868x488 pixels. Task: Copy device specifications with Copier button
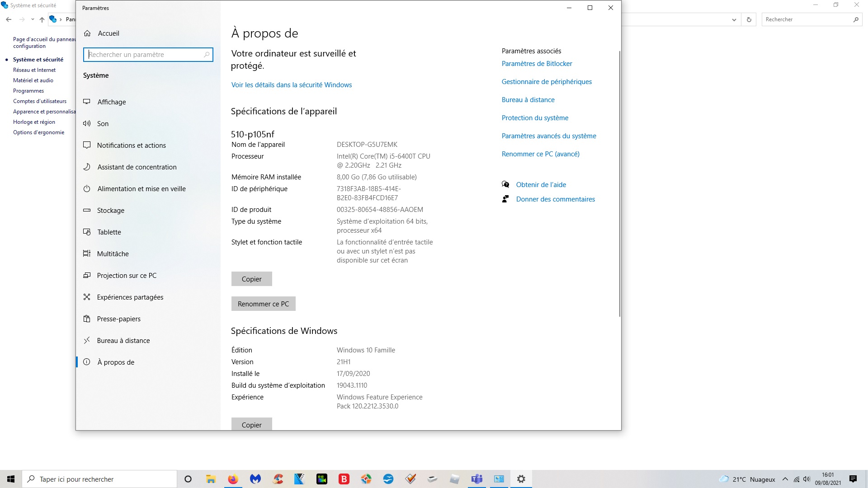coord(251,279)
